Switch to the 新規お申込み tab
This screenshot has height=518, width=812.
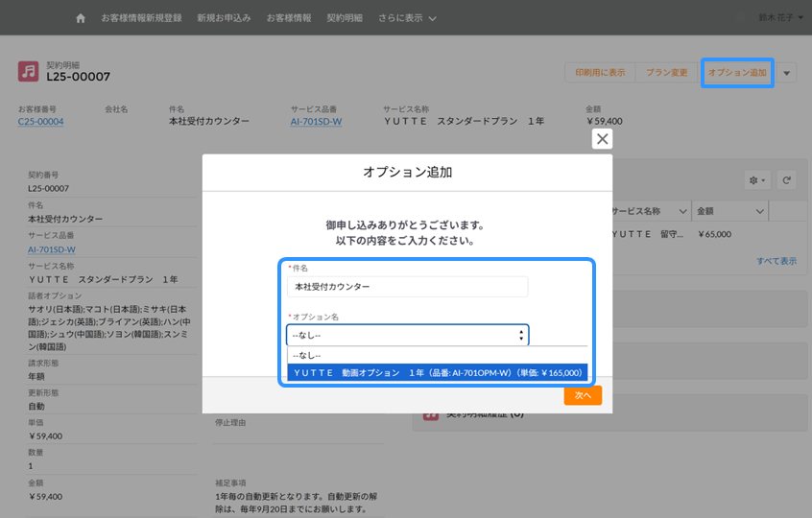tap(224, 18)
